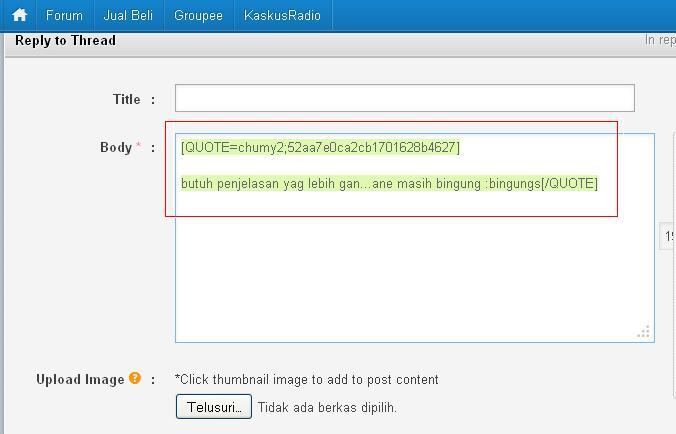Open the Groupee menu item
The image size is (676, 434).
(198, 16)
